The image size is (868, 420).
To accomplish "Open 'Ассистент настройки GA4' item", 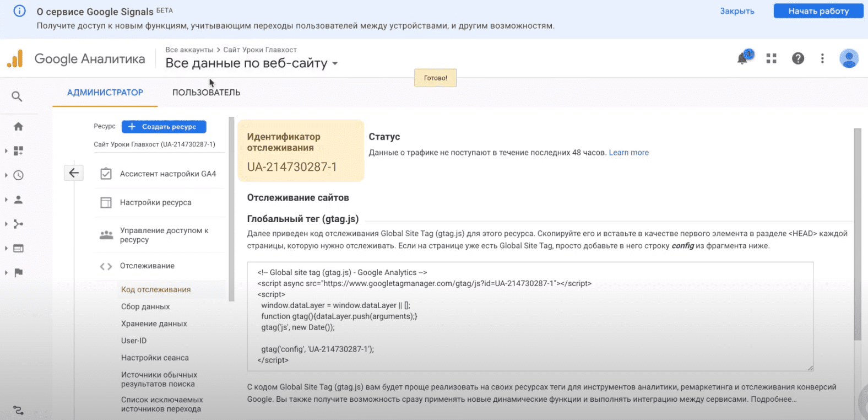I will (167, 174).
